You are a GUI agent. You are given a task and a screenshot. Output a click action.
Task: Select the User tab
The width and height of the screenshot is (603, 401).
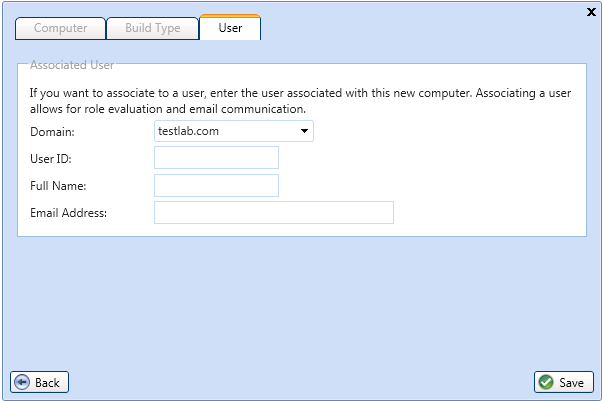tap(230, 27)
